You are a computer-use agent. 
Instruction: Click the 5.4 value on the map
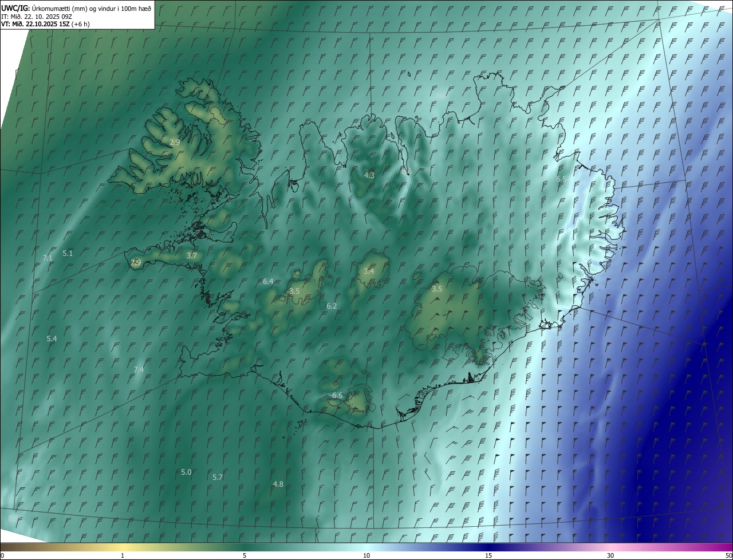52,339
